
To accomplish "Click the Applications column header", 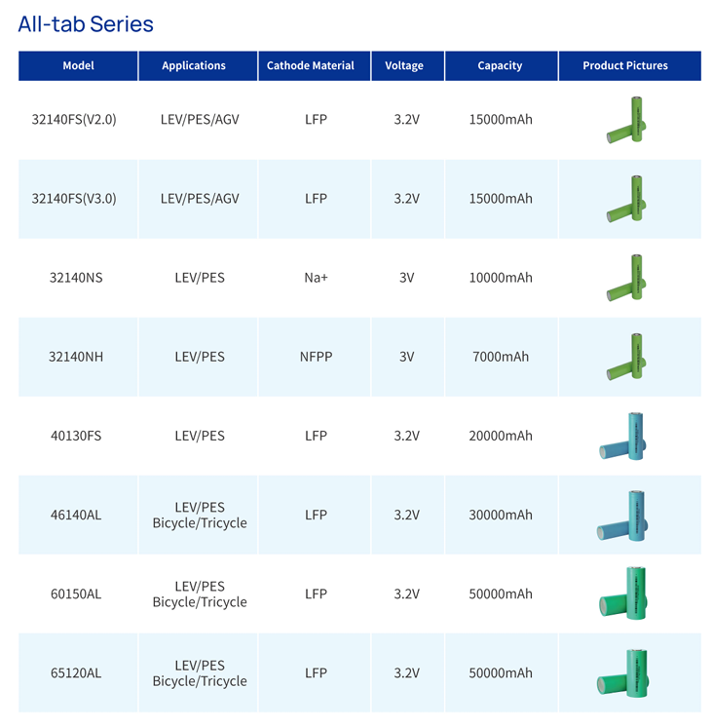I will 194,66.
